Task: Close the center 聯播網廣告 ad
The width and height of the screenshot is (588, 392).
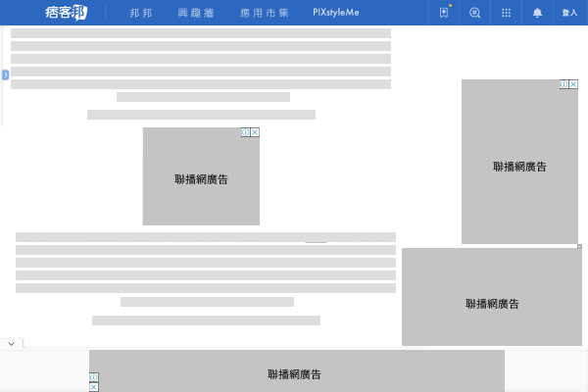Action: click(255, 132)
